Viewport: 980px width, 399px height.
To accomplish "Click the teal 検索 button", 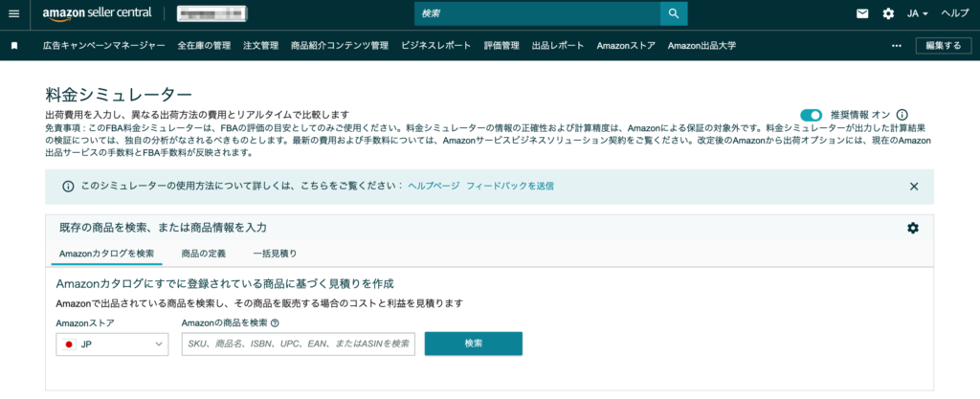I will click(x=473, y=344).
